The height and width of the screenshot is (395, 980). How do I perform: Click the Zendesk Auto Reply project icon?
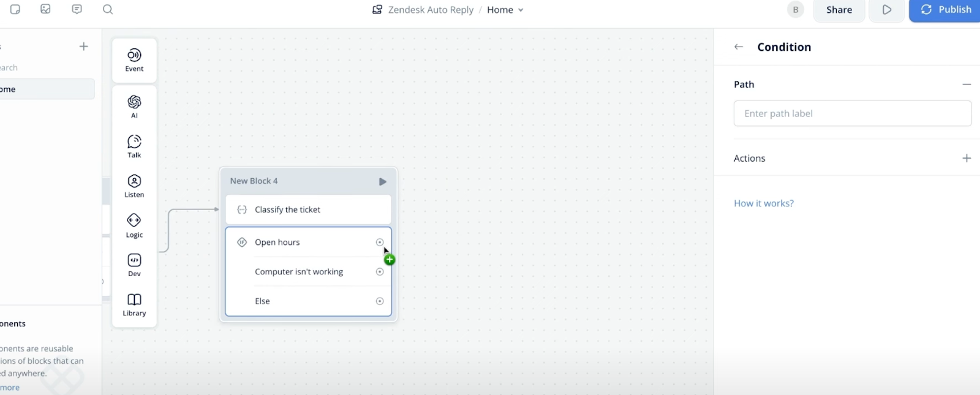pos(377,10)
